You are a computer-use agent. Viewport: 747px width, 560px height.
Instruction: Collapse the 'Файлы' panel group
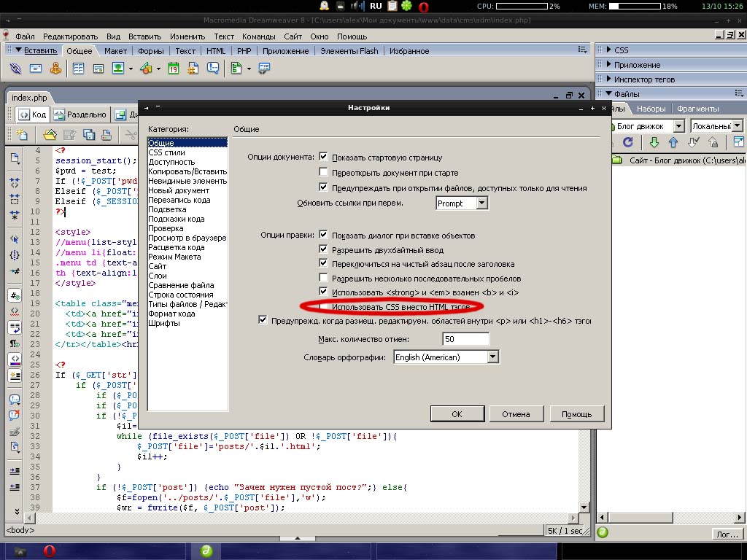pos(608,93)
